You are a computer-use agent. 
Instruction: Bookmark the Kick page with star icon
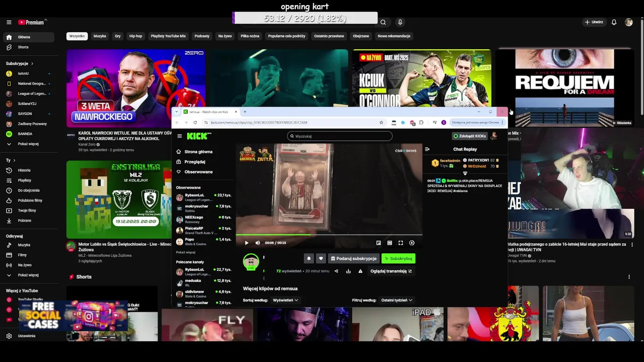point(381,123)
